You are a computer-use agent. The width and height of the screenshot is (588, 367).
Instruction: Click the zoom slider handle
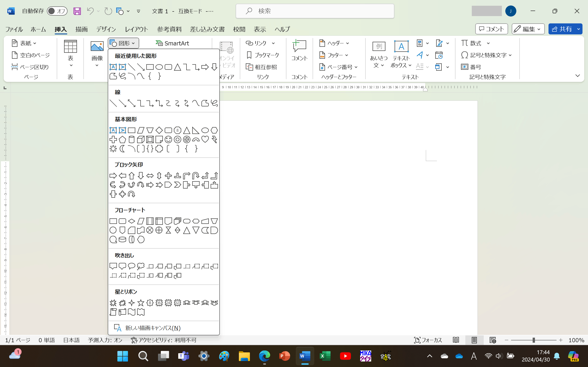pyautogui.click(x=534, y=340)
